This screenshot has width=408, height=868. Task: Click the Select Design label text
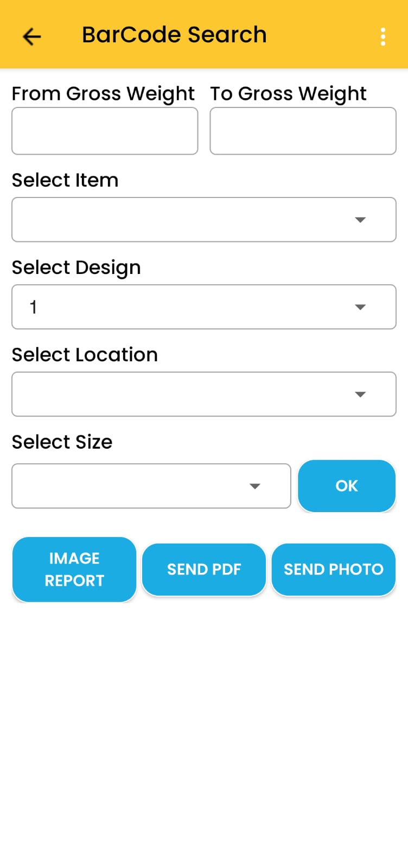(x=76, y=267)
